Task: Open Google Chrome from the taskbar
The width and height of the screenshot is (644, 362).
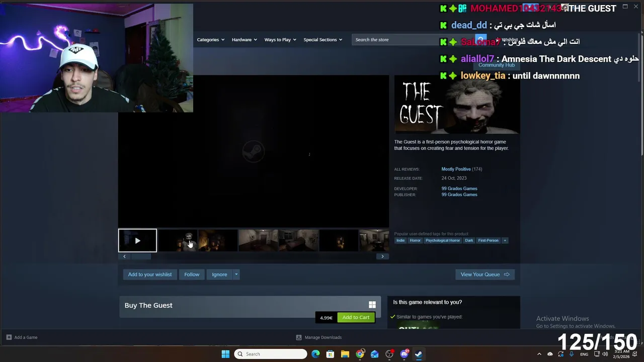Action: 360,354
